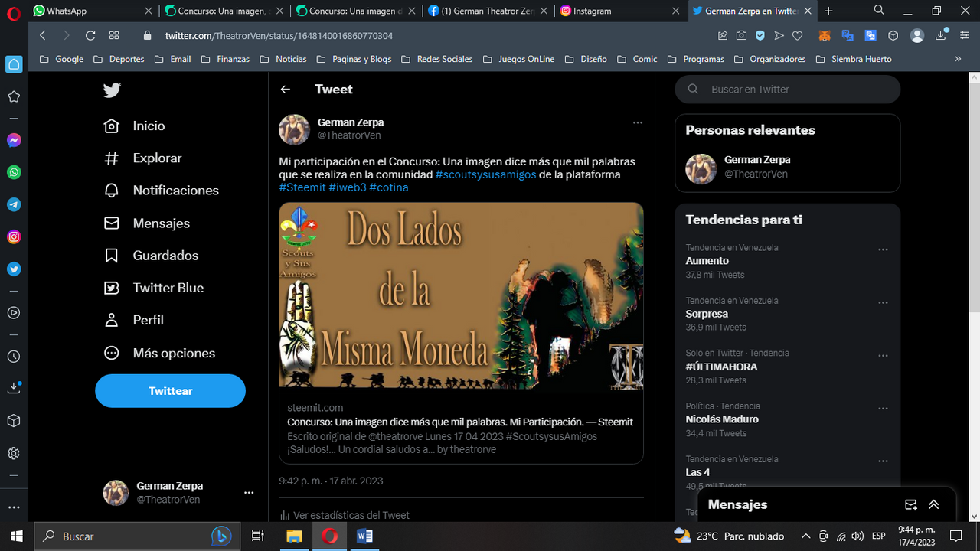This screenshot has height=551, width=980.
Task: Expand the Mensajes drawer
Action: coord(934,504)
